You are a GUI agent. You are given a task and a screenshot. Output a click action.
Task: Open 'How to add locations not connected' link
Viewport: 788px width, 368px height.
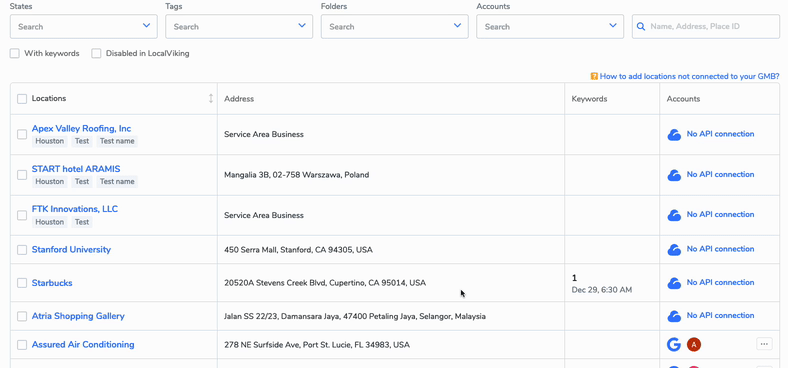coord(690,76)
